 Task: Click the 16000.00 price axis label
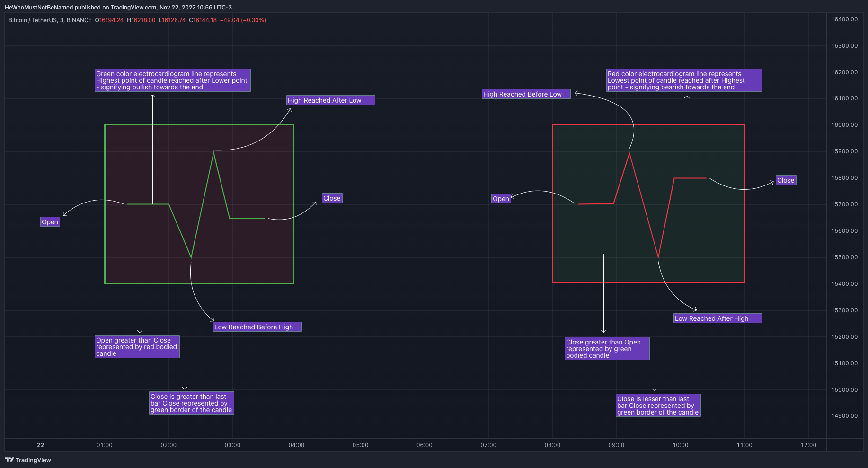pos(845,125)
